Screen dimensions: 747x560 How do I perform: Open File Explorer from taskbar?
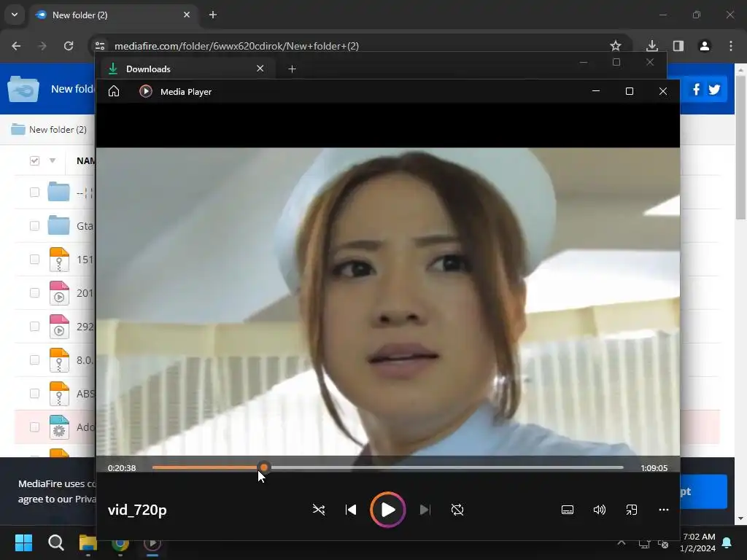coord(88,542)
